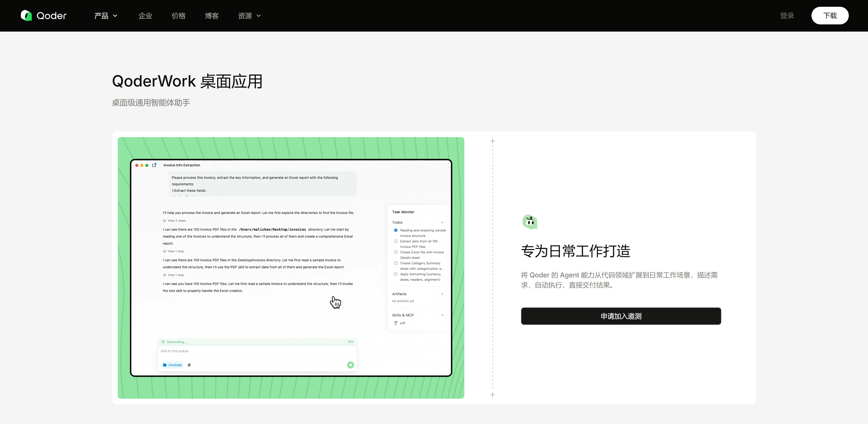Click the 申请加入邀测 button

pos(621,316)
